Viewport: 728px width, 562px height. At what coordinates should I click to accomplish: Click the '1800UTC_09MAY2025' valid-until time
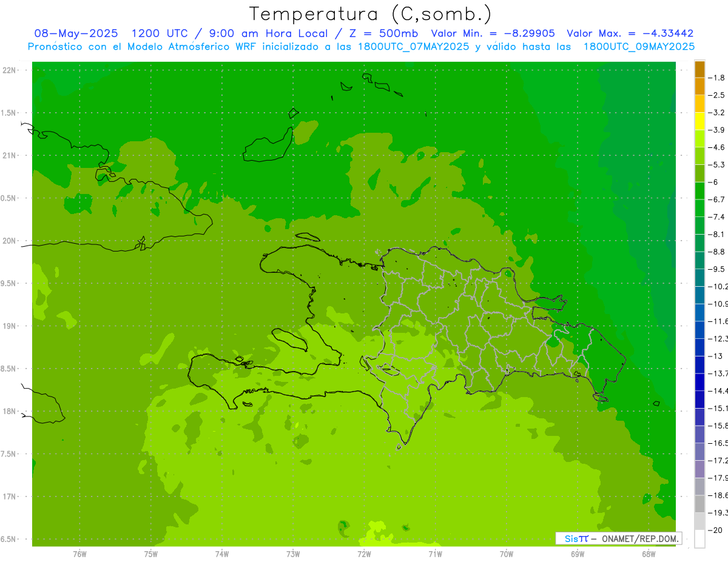639,47
